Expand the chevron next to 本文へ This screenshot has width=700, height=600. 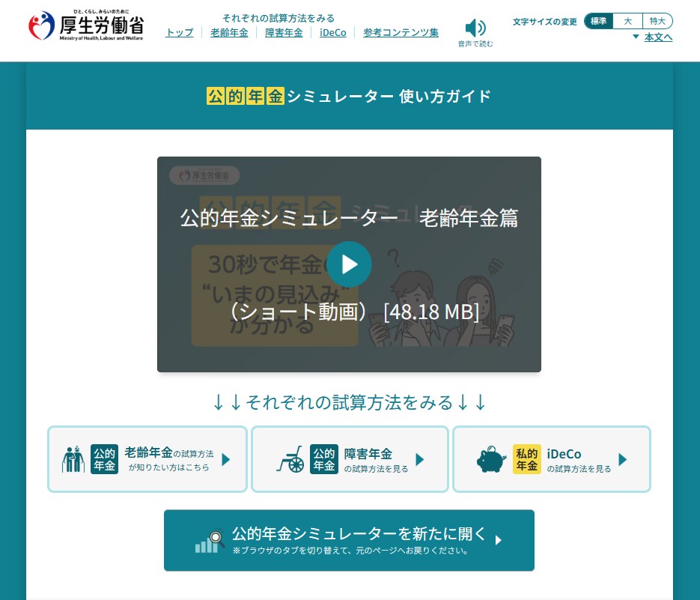point(634,37)
